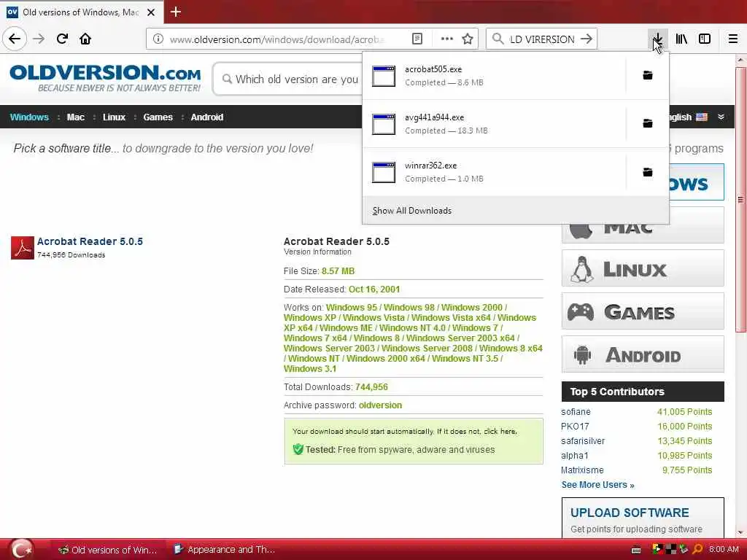Click the search go arrow
Image resolution: width=747 pixels, height=560 pixels.
click(587, 39)
